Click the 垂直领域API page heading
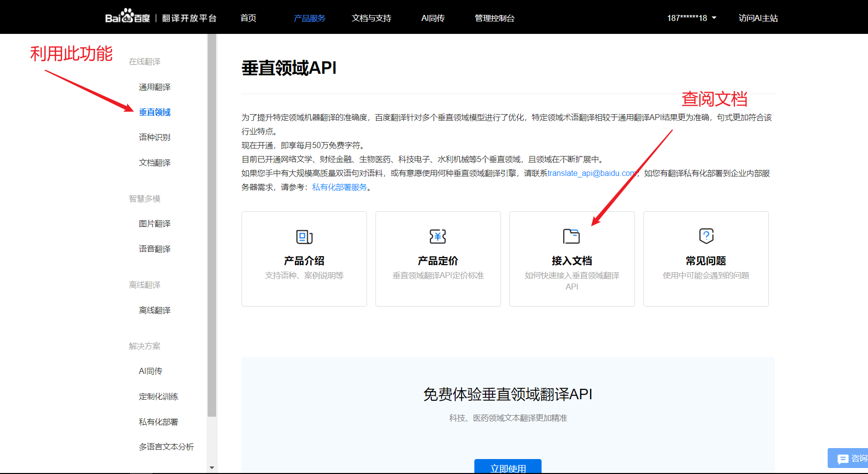The height and width of the screenshot is (474, 868). [289, 68]
